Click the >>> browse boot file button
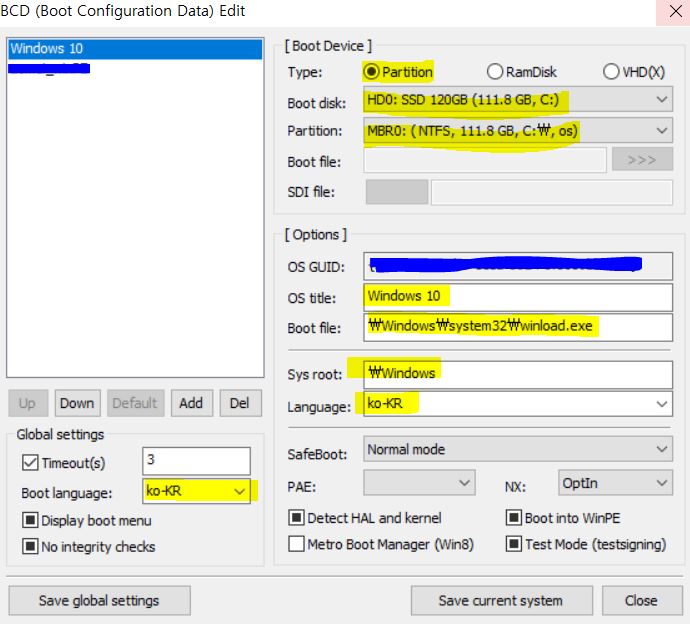690x624 pixels. click(642, 159)
